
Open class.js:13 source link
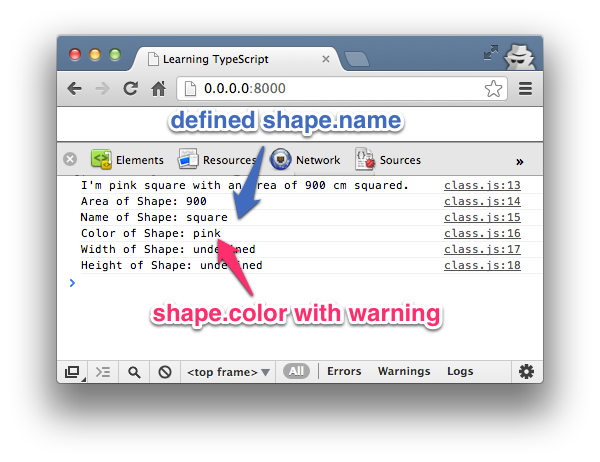482,185
